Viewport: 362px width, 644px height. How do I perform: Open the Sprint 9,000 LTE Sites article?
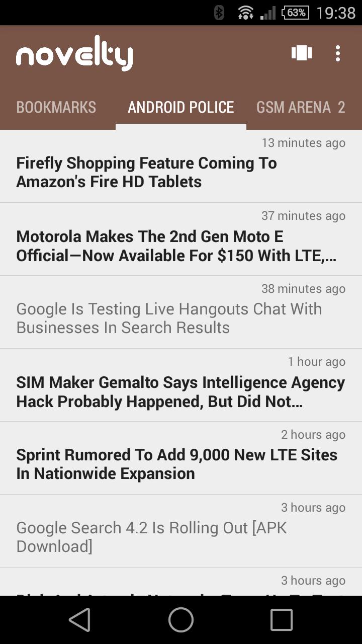point(181,464)
